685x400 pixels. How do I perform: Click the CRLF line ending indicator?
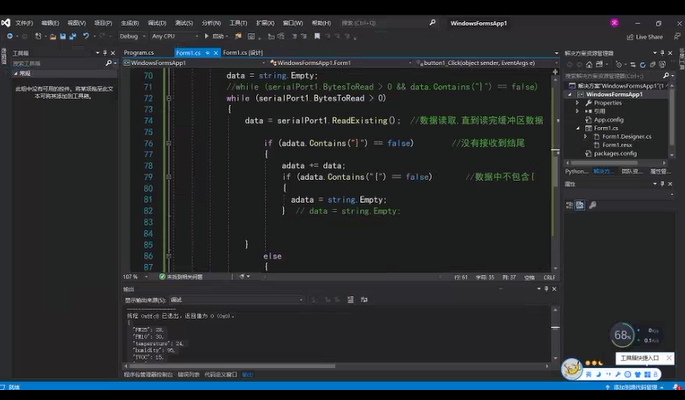coord(549,277)
